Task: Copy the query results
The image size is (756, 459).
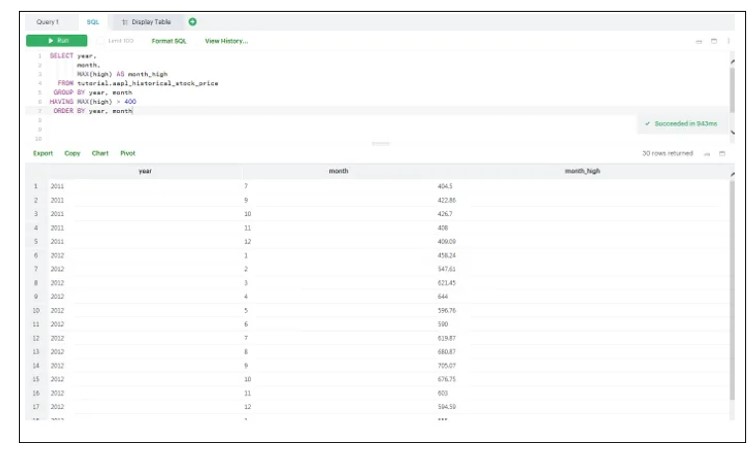Action: (x=72, y=153)
